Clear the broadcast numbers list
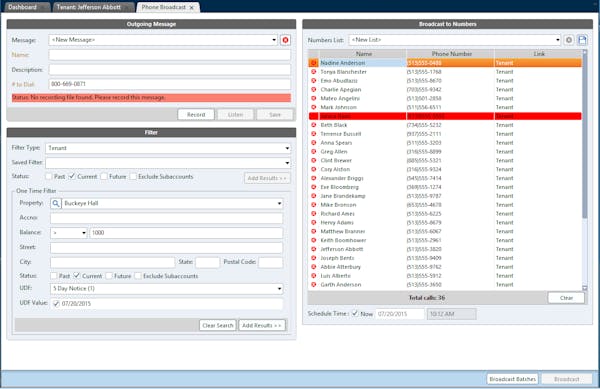 (x=566, y=298)
